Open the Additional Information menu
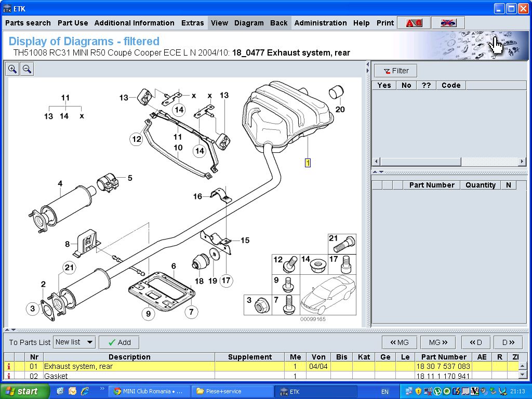The width and height of the screenshot is (532, 399). click(x=134, y=23)
